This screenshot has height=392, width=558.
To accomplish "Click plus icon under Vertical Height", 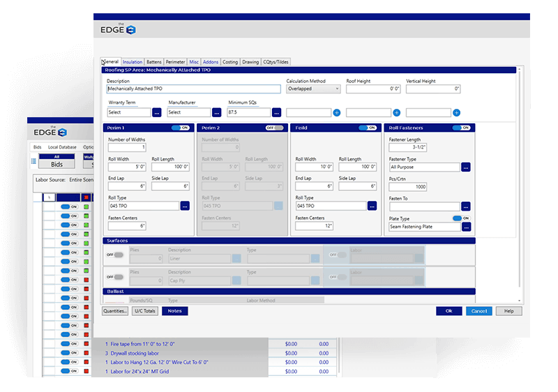I will [x=457, y=113].
